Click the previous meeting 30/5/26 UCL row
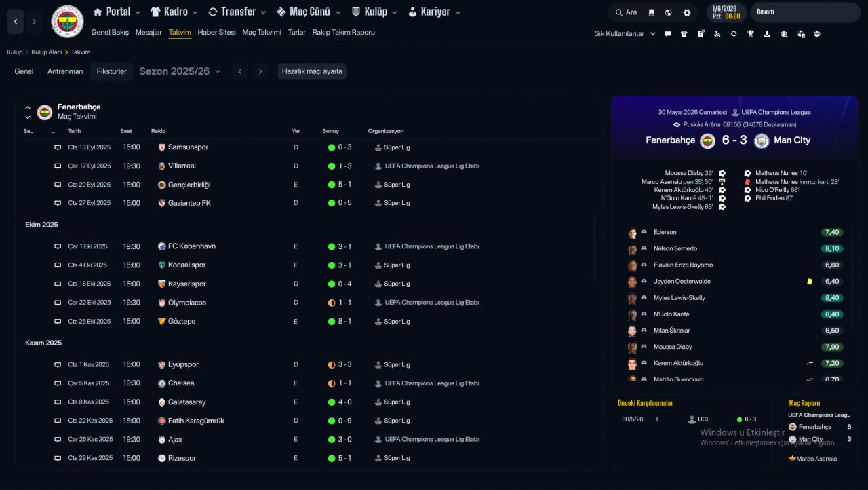 [692, 419]
